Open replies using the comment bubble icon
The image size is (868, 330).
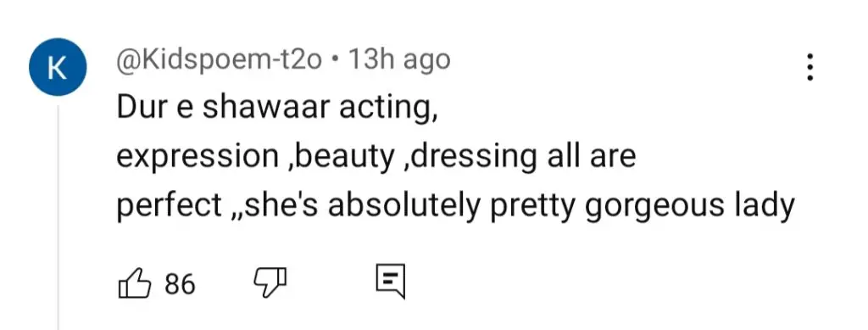[390, 282]
